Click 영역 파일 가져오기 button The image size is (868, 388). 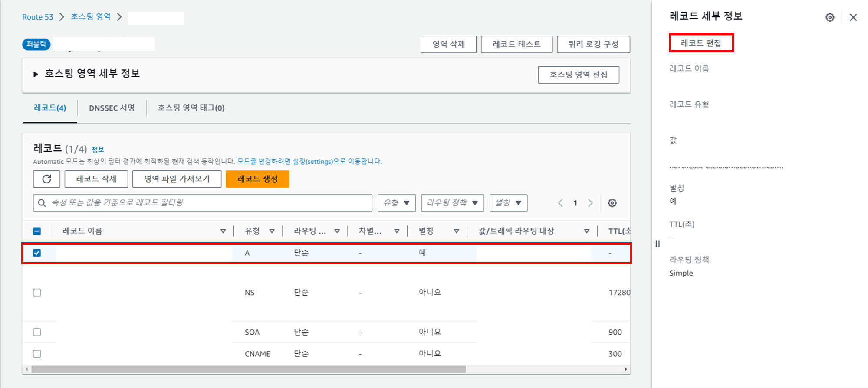177,179
